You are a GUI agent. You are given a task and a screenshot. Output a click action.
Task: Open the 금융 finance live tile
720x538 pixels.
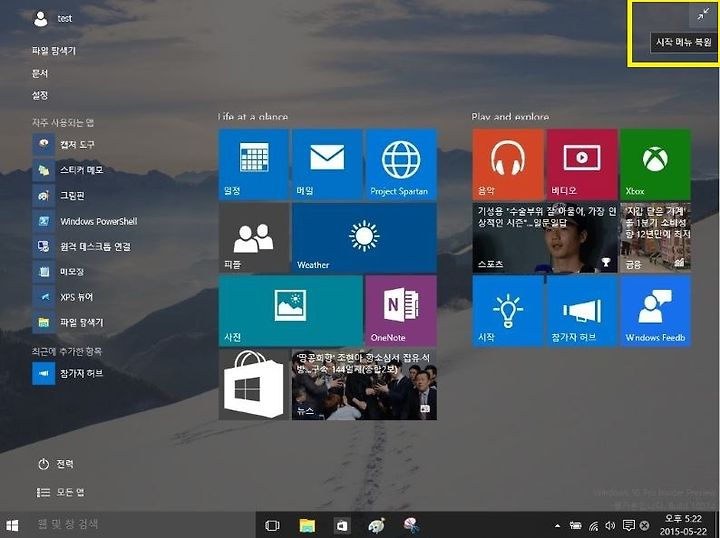[655, 238]
